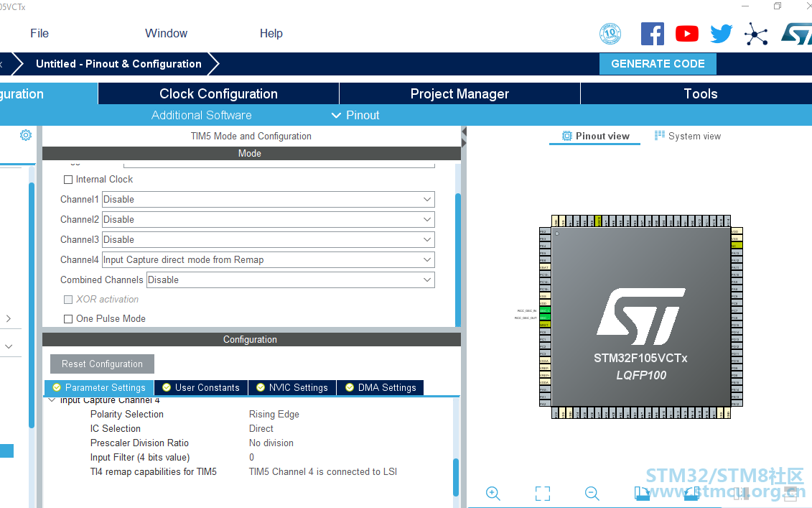The image size is (812, 508).
Task: Open the Facebook page icon
Action: (653, 34)
